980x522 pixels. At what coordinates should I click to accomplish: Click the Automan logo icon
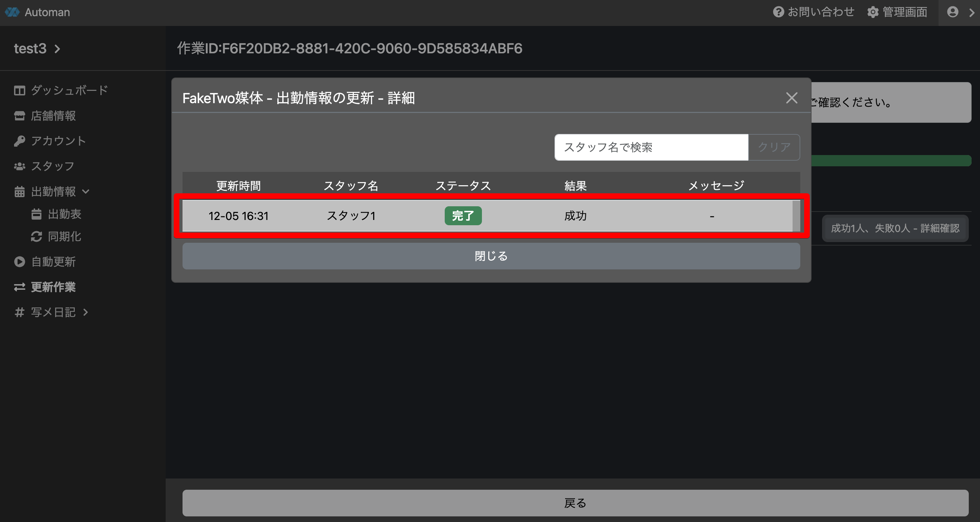click(x=12, y=12)
